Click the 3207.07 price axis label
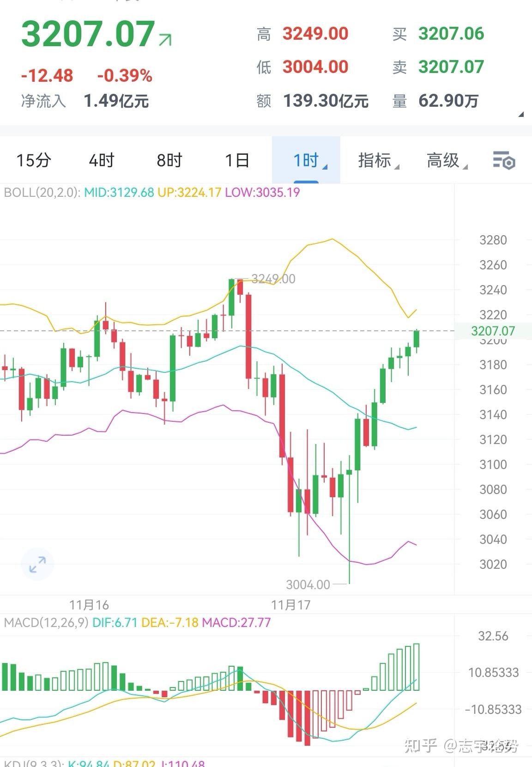Image resolution: width=532 pixels, height=767 pixels. [493, 331]
